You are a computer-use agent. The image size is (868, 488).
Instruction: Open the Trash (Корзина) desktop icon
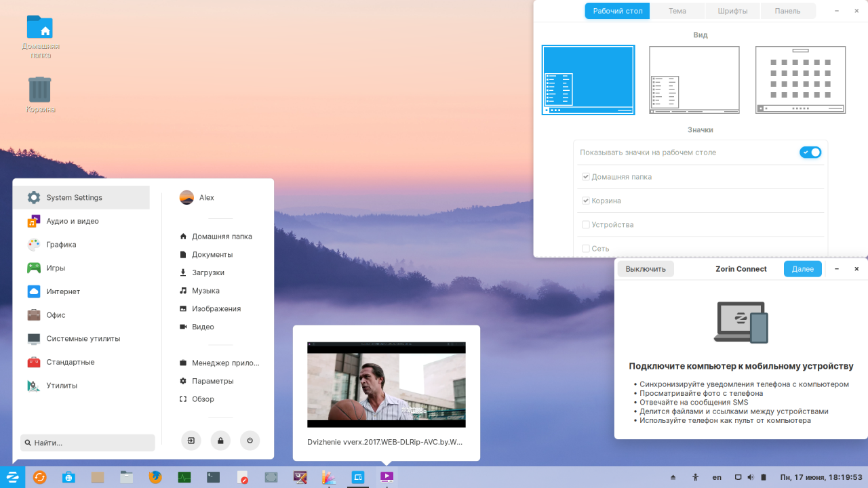point(40,94)
